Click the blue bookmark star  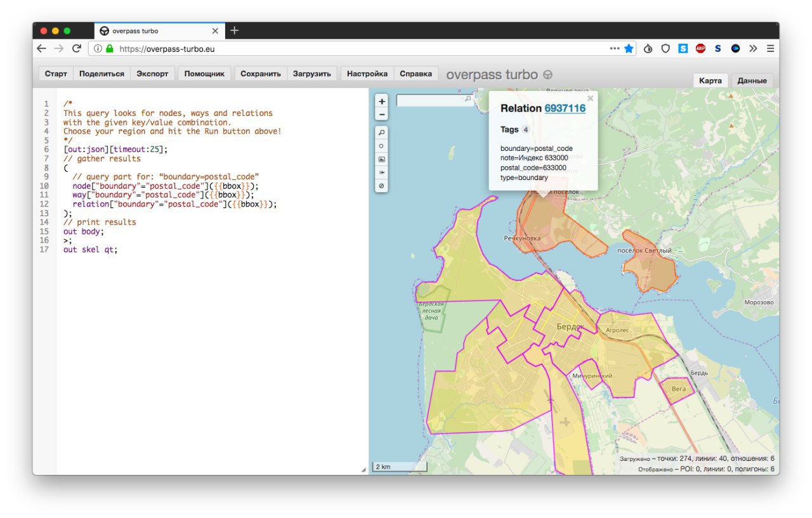click(629, 48)
